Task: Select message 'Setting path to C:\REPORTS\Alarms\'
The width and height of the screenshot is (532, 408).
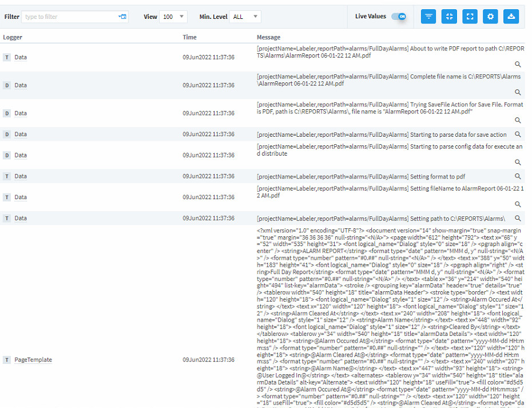Action: click(x=380, y=219)
